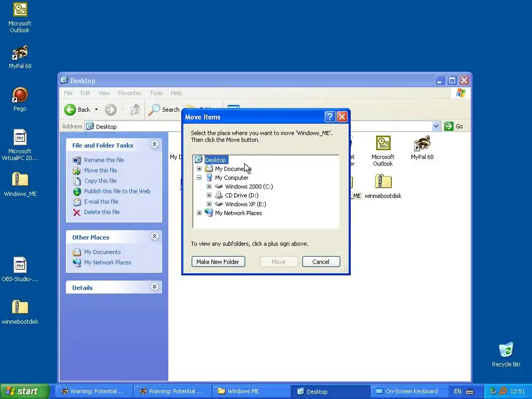Open Microsoft Outlook desktop shortcut

click(20, 17)
